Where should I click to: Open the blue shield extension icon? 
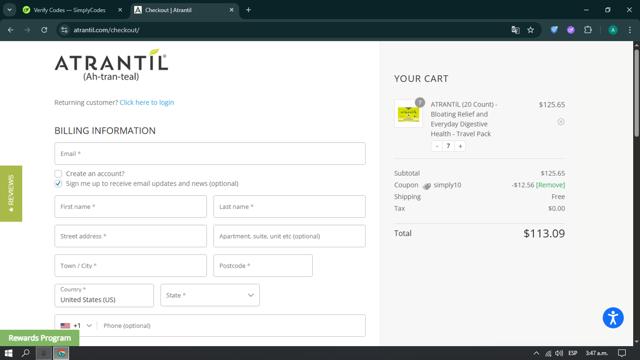tap(554, 30)
